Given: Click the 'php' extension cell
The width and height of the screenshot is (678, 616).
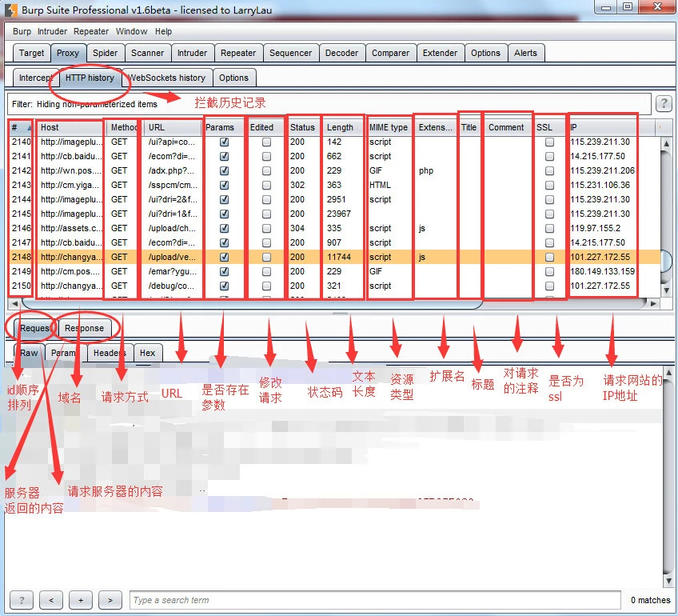Looking at the screenshot, I should pyautogui.click(x=426, y=170).
